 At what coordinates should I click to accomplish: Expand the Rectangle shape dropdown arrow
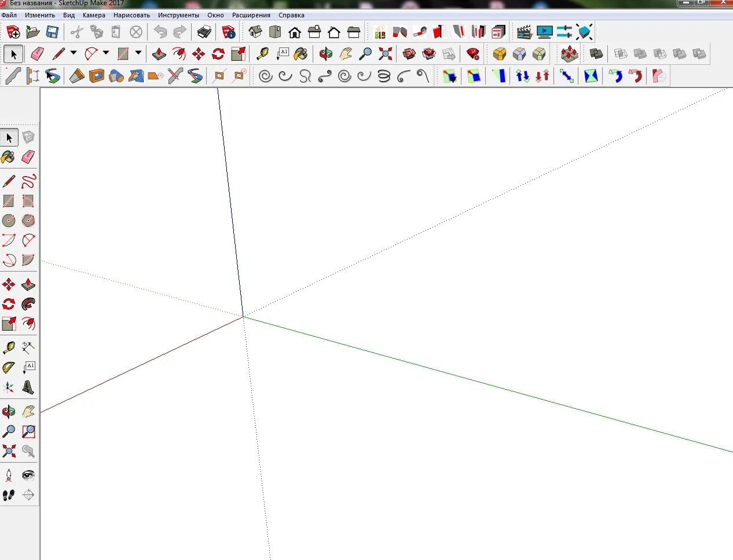(x=138, y=53)
